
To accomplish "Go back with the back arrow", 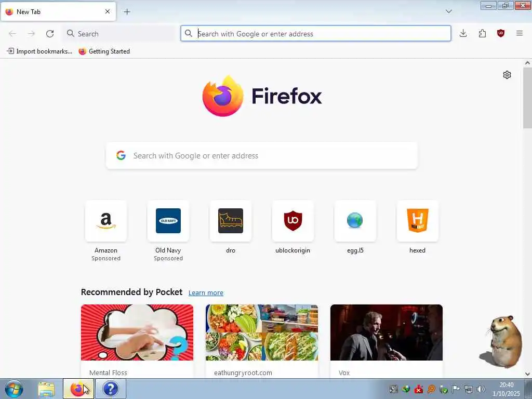I will 12,34.
